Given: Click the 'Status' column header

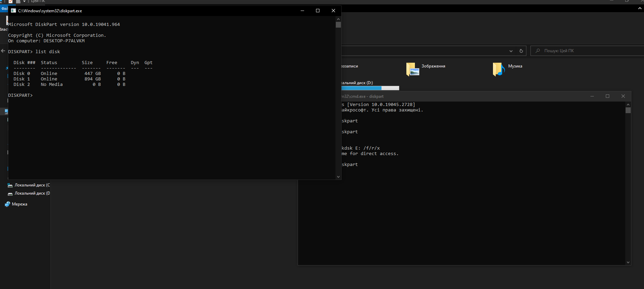Looking at the screenshot, I should point(49,63).
